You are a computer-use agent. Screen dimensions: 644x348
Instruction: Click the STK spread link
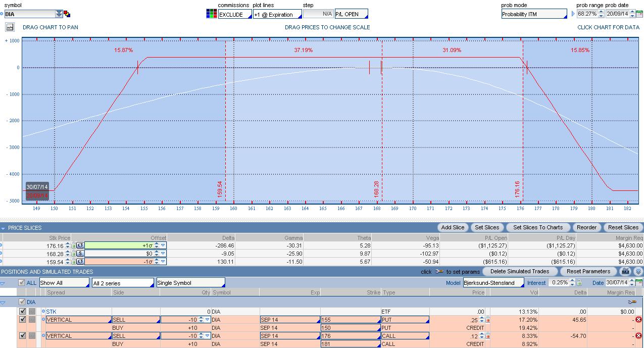(52, 312)
